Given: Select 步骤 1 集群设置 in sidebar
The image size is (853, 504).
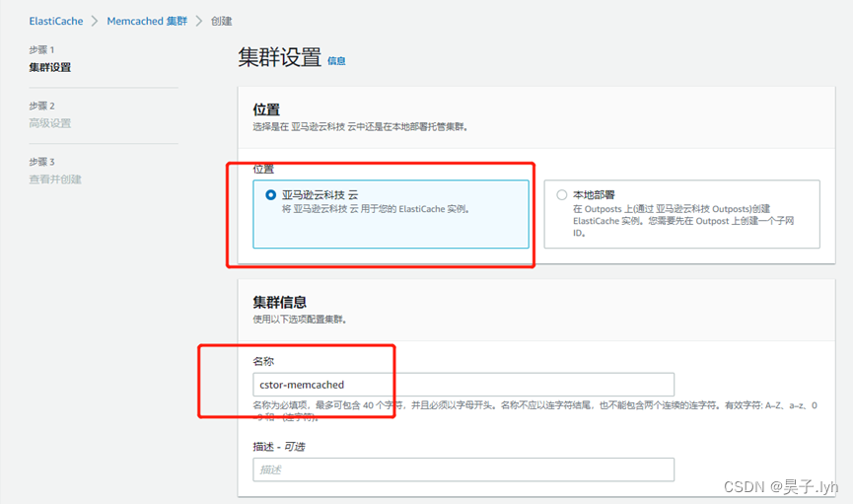Looking at the screenshot, I should (x=50, y=67).
